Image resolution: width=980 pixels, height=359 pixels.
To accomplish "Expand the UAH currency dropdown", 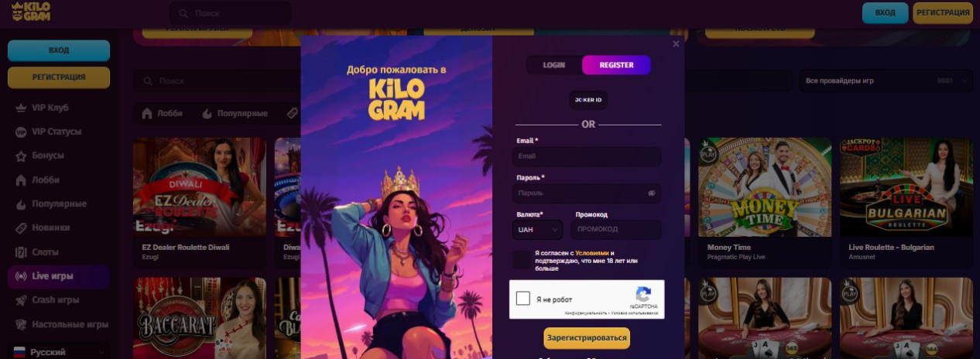I will click(537, 230).
